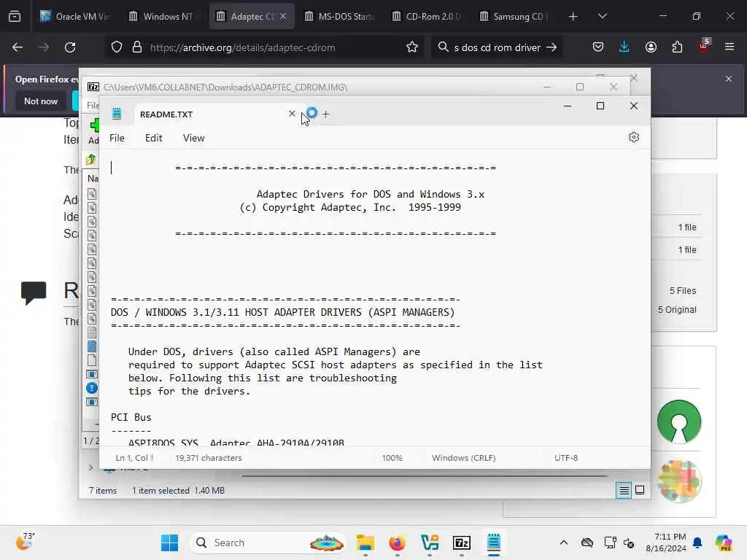Open the Windows Start menu
Screen dimensions: 747x560
169,542
